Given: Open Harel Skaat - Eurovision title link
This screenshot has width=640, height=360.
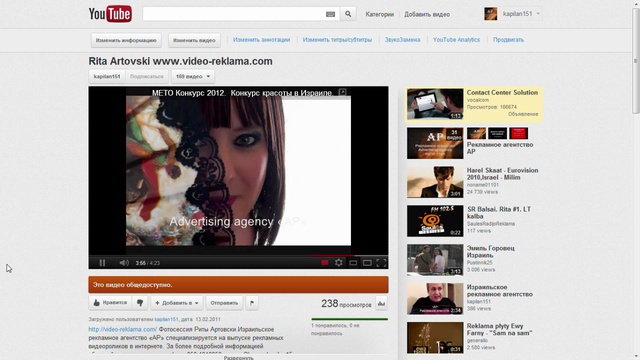Looking at the screenshot, I should [502, 174].
